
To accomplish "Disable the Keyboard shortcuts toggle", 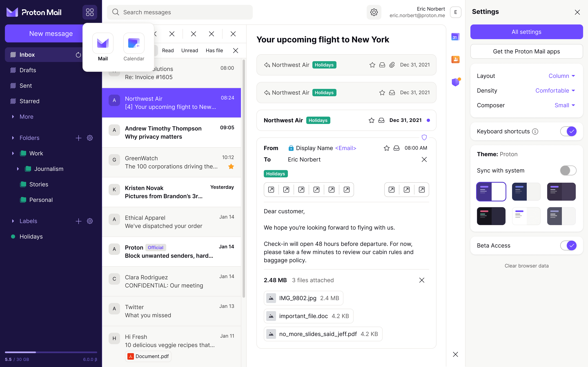I will (x=568, y=131).
